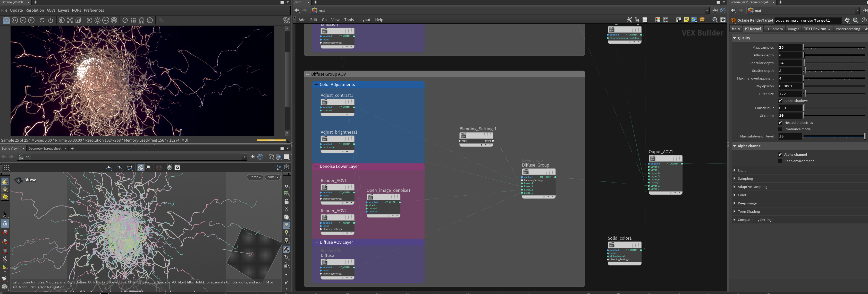Click the pause render icon in IPR toolbar

coord(31,20)
